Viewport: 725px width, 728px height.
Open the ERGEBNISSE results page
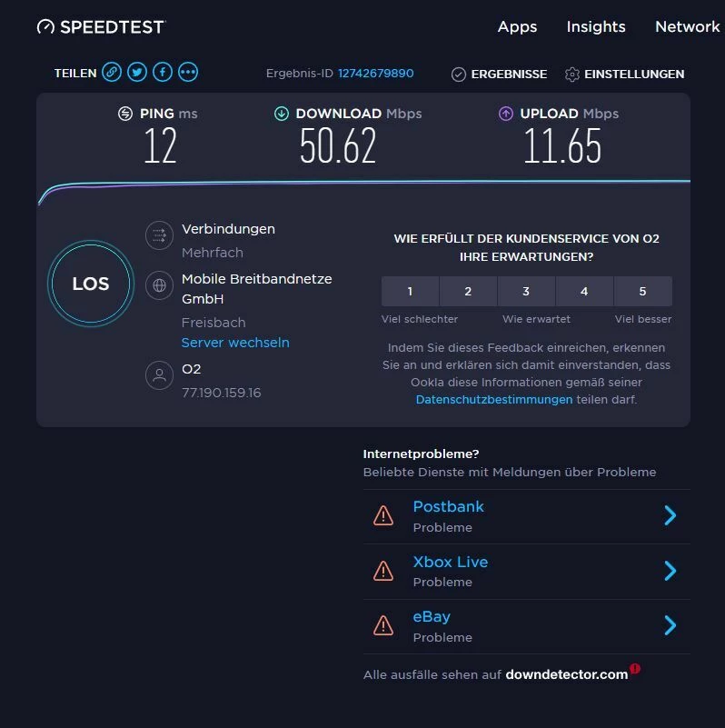point(509,75)
